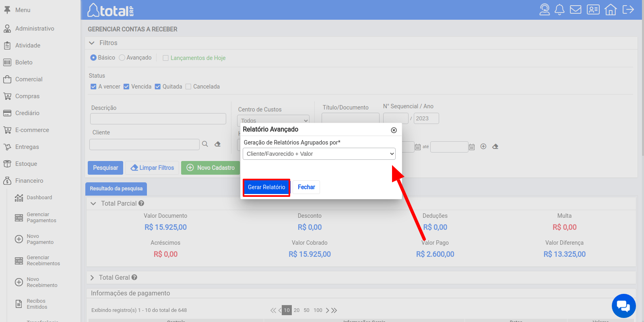The width and height of the screenshot is (644, 322).
Task: Open the chat bubble widget
Action: [x=623, y=306]
